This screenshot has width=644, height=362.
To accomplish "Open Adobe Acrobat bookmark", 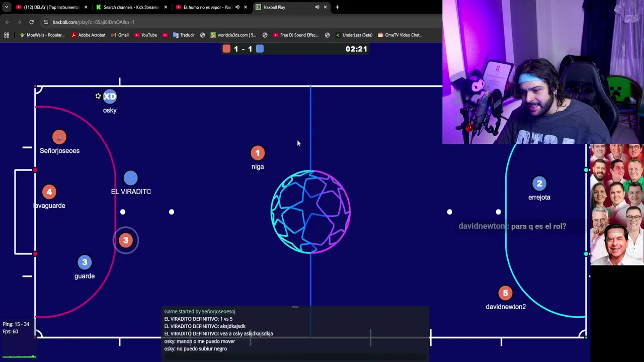I will 88,35.
